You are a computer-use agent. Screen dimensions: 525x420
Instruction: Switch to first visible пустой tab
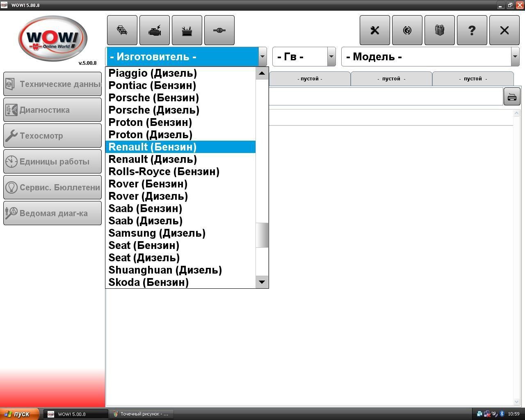click(310, 79)
